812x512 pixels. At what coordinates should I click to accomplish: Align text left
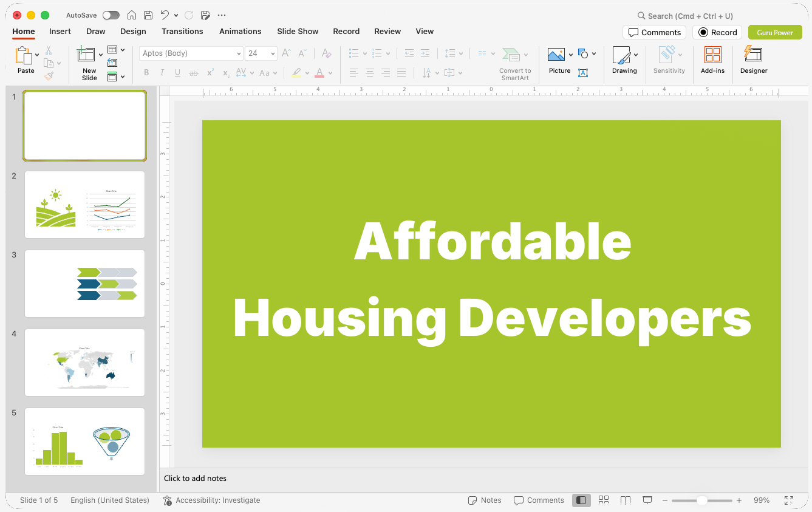(354, 73)
